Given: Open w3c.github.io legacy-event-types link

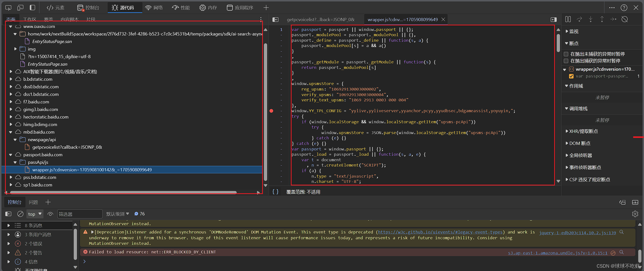Looking at the screenshot, I should (440, 232).
